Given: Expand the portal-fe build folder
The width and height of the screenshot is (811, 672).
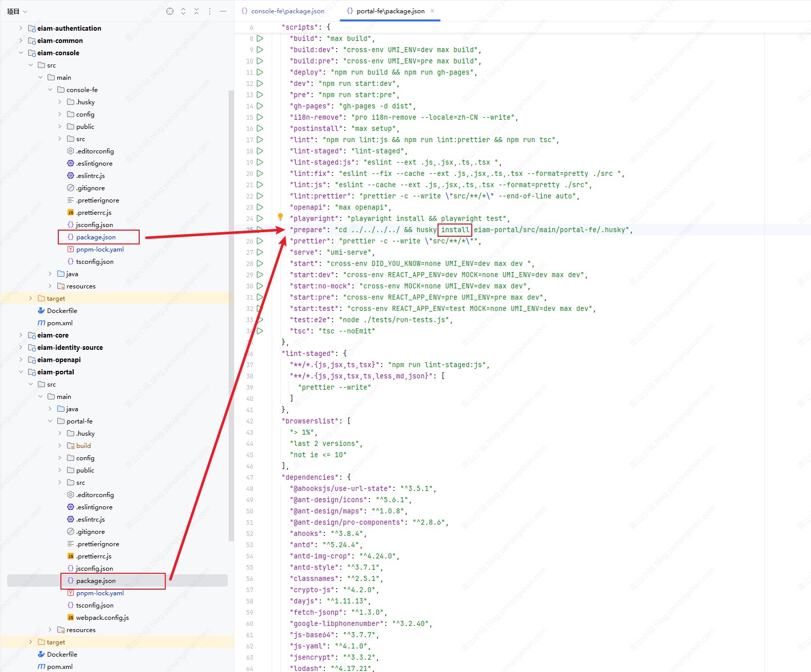Looking at the screenshot, I should tap(60, 445).
